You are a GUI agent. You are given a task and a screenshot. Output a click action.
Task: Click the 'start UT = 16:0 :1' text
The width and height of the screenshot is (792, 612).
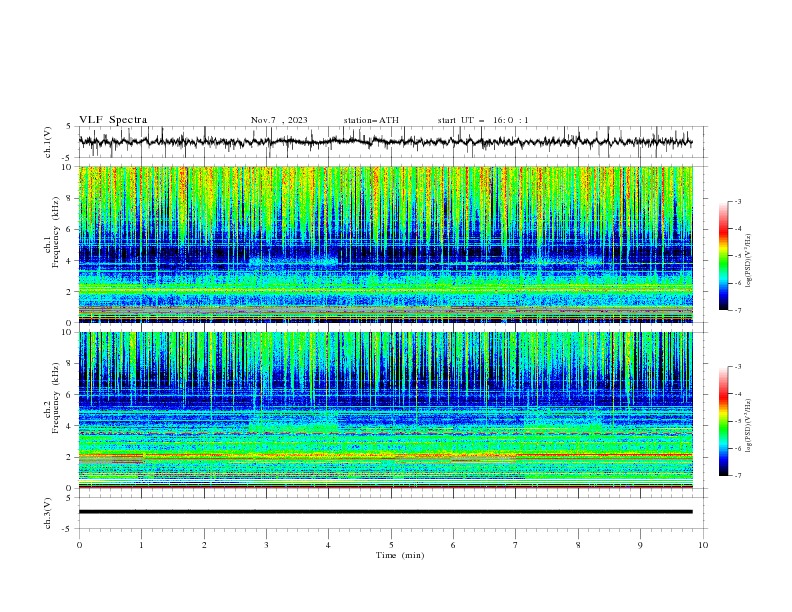pyautogui.click(x=483, y=120)
